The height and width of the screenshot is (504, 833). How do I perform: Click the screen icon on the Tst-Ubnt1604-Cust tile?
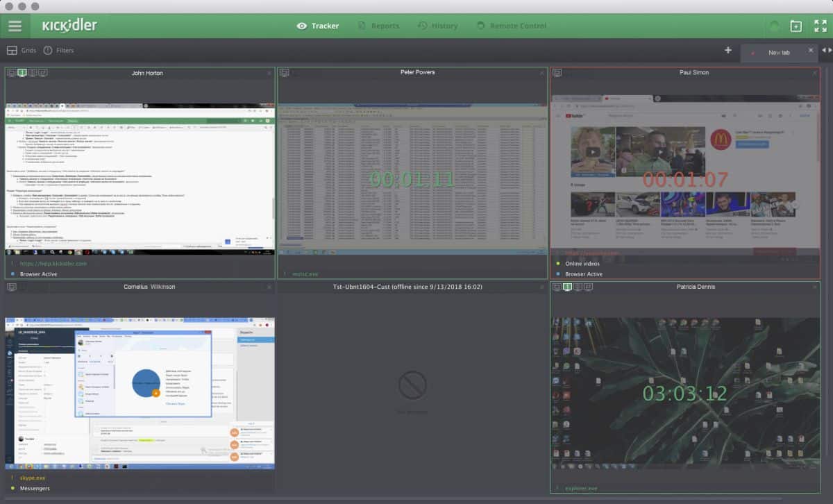[x=284, y=286]
